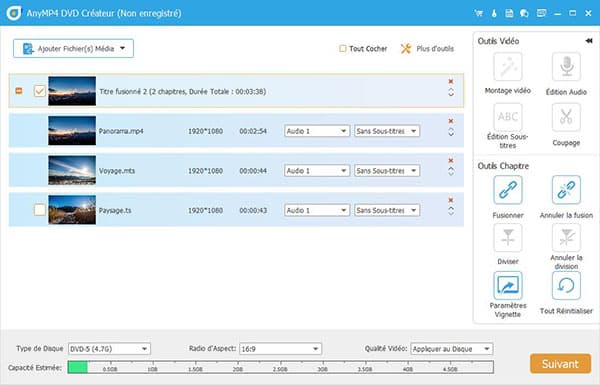
Task: Reorder Panorama.mp4 with its up/down arrows
Action: click(x=451, y=132)
